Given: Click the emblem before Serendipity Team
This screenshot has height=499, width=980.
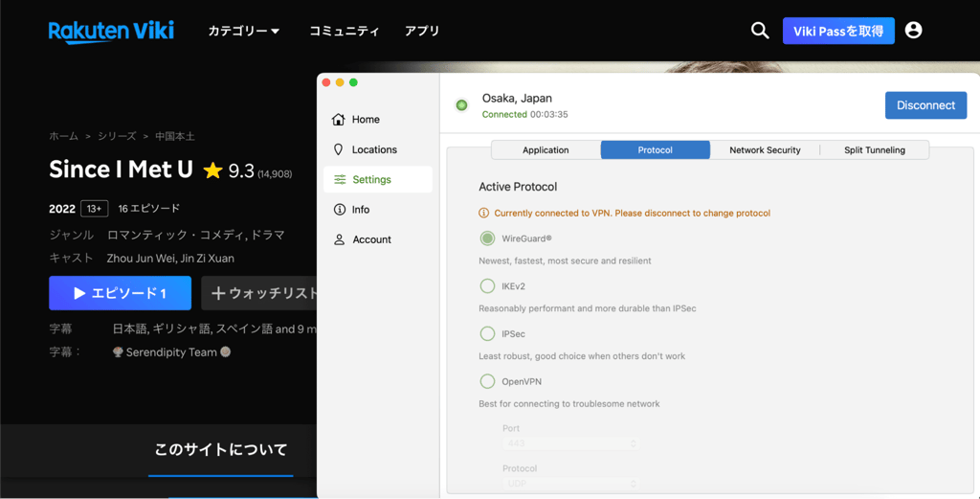Looking at the screenshot, I should pos(118,352).
